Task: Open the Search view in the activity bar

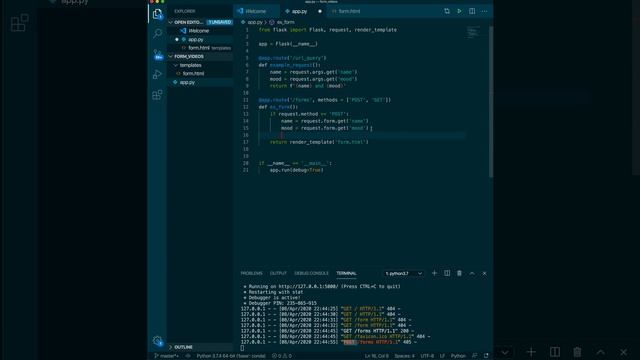Action: 158,33
